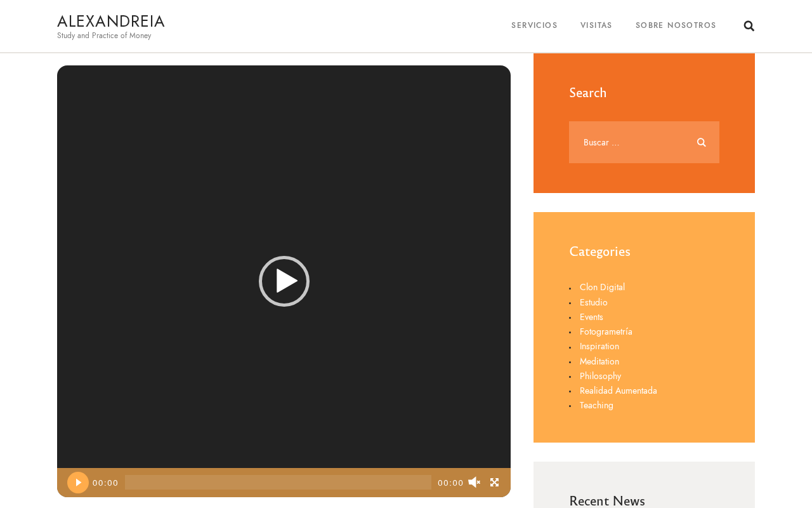
Task: Enter fullscreen mode for the video
Action: pos(495,483)
